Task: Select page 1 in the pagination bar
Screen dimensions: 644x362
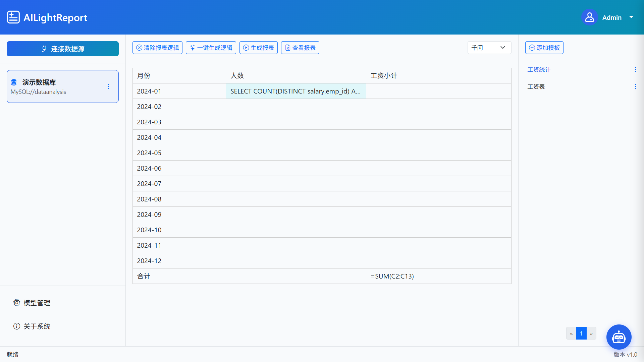Action: tap(581, 333)
